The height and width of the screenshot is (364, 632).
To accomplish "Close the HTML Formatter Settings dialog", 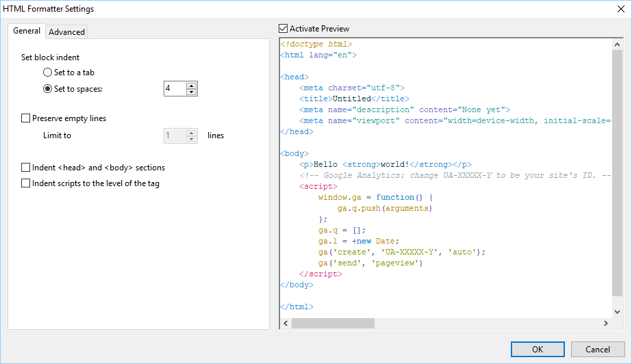I will tap(621, 9).
